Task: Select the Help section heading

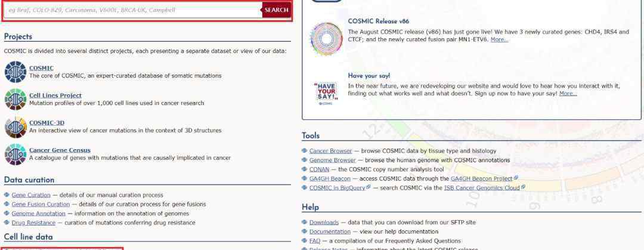Action: point(310,207)
